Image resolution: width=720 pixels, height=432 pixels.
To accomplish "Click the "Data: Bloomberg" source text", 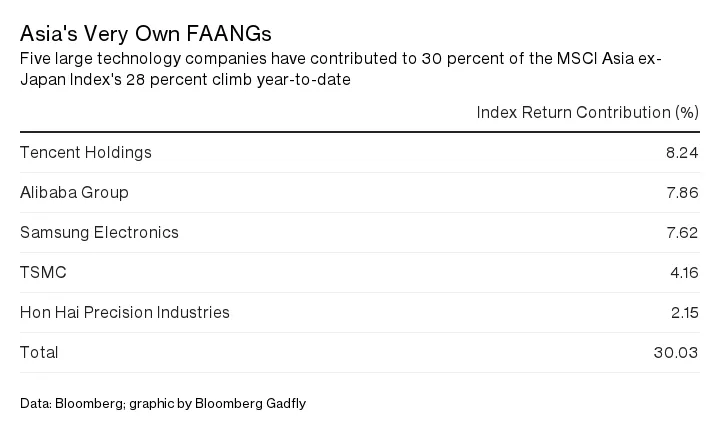I will (x=71, y=404).
